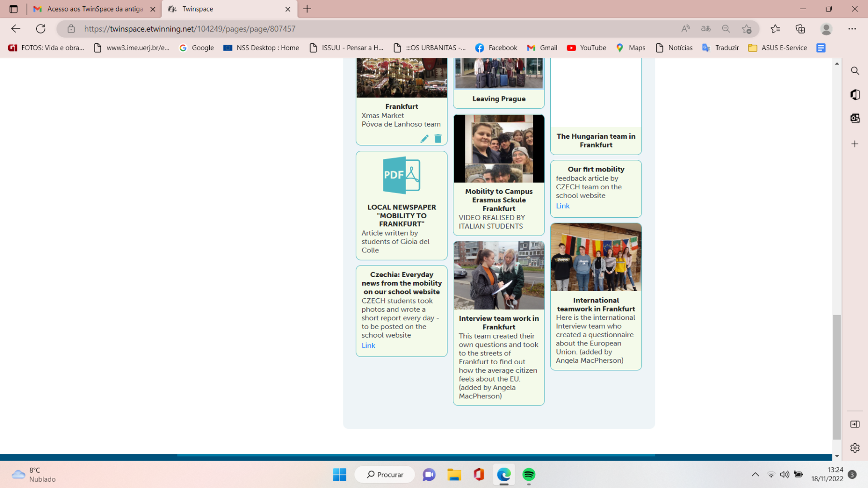This screenshot has width=868, height=488.
Task: Open the YouTube bookmark
Action: pyautogui.click(x=586, y=48)
